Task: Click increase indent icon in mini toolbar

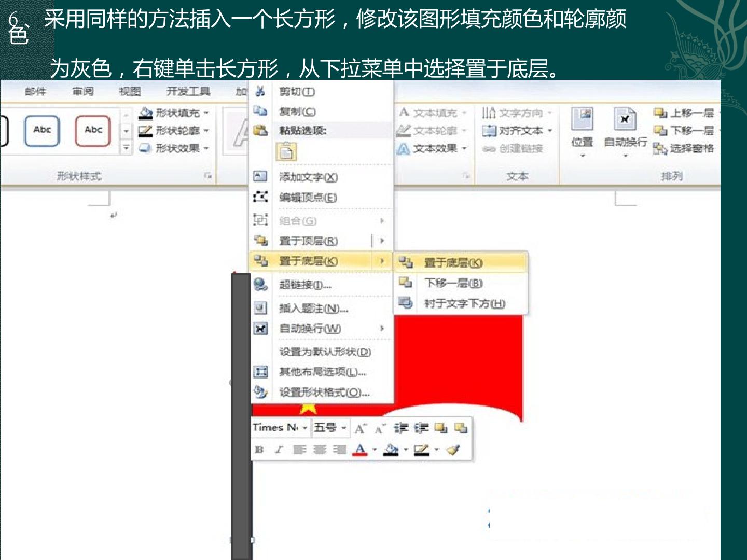Action: coord(421,428)
